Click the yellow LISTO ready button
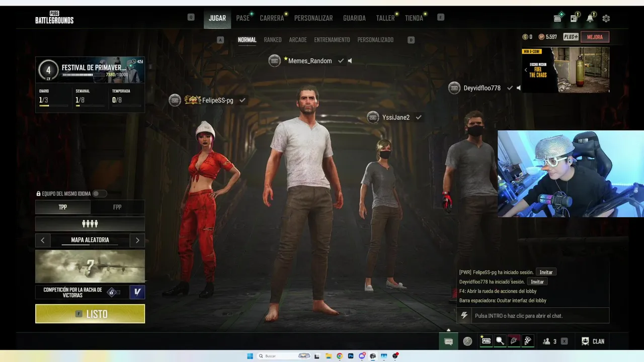The width and height of the screenshot is (644, 362). [x=90, y=314]
